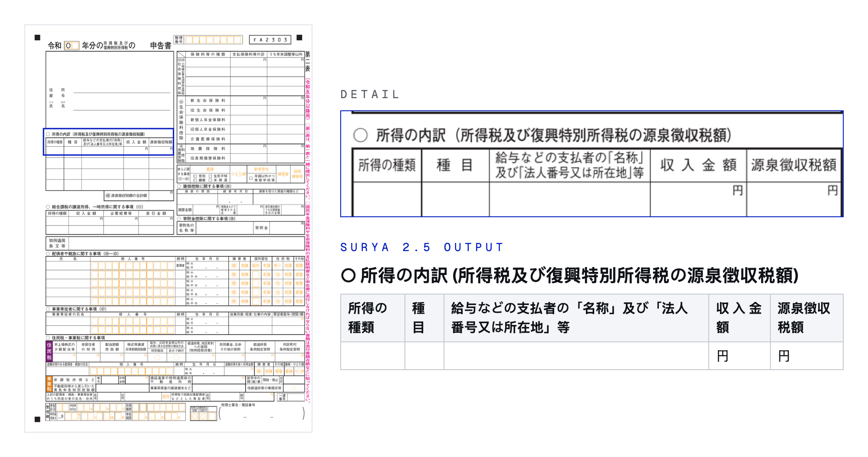Click 収入金額 cell in Surya output table

tap(740, 318)
